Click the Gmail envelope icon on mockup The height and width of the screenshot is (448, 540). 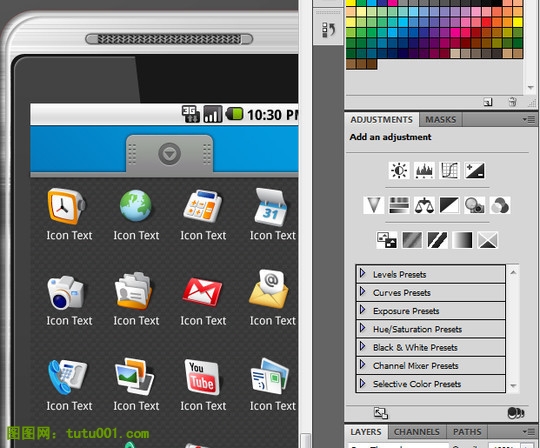(202, 292)
